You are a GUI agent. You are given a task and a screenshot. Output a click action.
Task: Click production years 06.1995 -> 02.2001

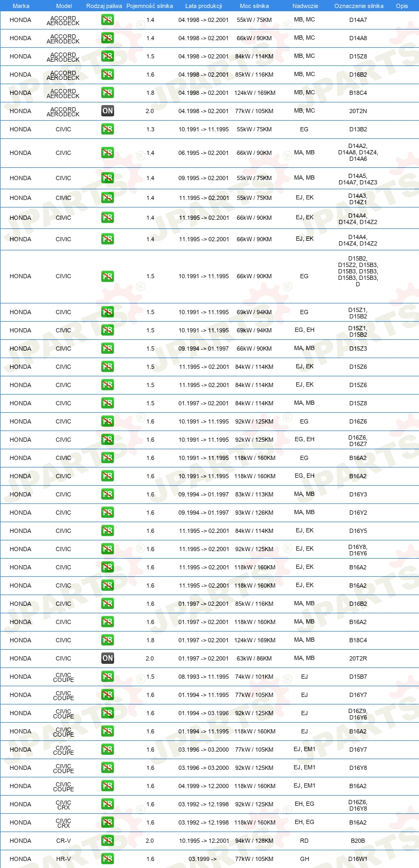point(204,153)
